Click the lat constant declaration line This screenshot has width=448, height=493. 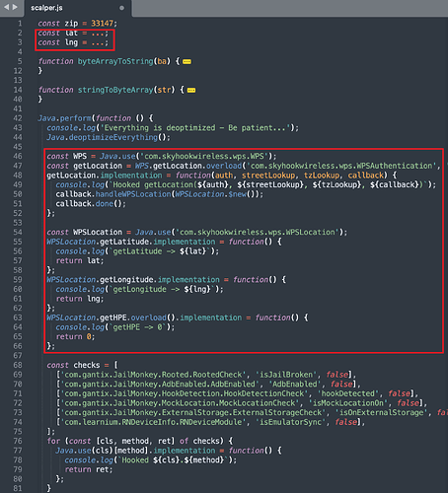coord(73,33)
